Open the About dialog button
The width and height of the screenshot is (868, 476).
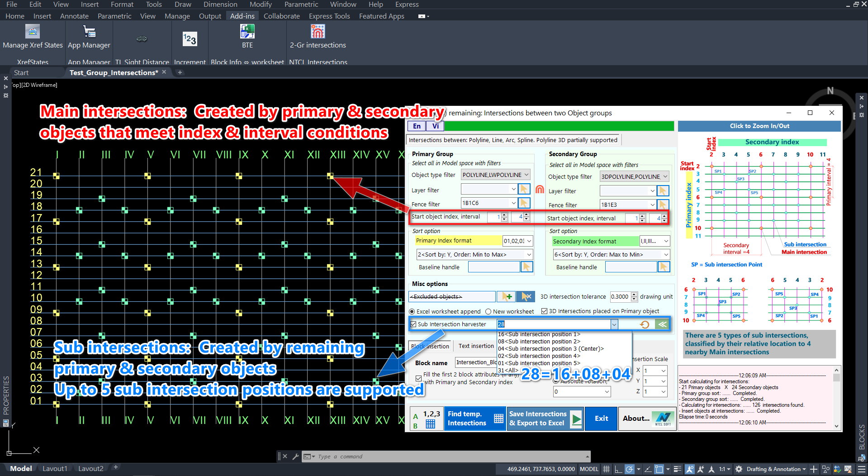[x=647, y=419]
